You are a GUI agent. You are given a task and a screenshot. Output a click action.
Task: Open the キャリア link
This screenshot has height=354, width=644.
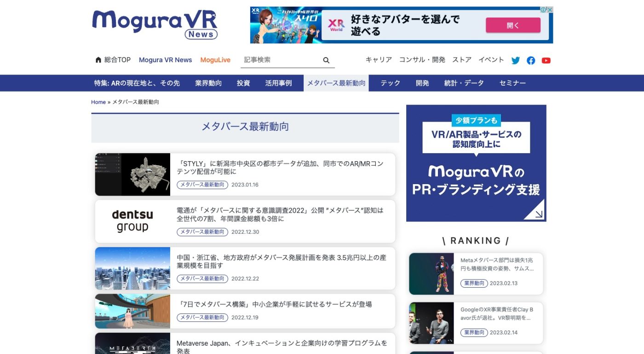pos(379,60)
